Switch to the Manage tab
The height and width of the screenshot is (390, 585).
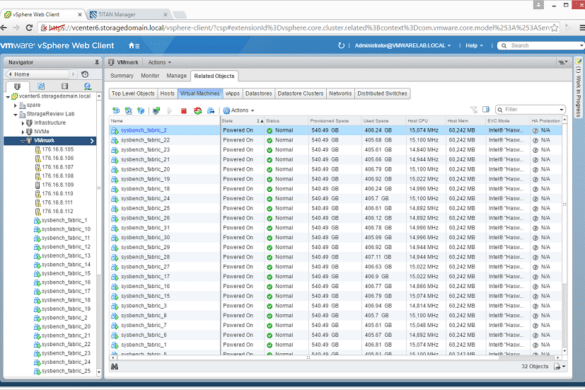click(176, 76)
